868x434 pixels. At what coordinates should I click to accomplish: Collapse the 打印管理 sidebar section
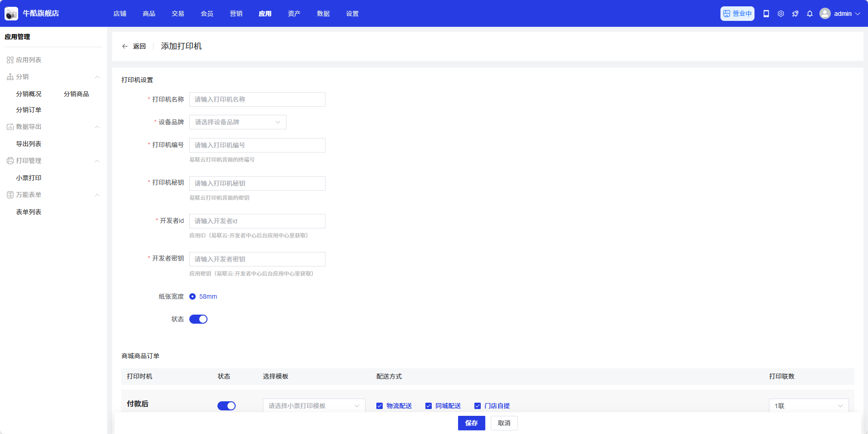pos(97,161)
